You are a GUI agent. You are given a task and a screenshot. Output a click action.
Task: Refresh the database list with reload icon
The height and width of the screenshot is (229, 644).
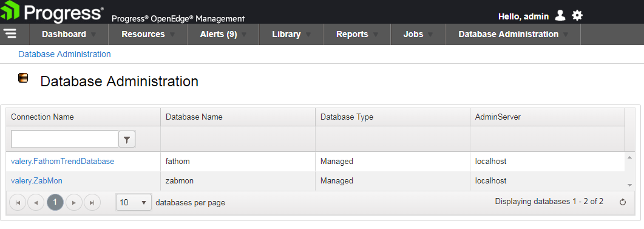pos(623,202)
